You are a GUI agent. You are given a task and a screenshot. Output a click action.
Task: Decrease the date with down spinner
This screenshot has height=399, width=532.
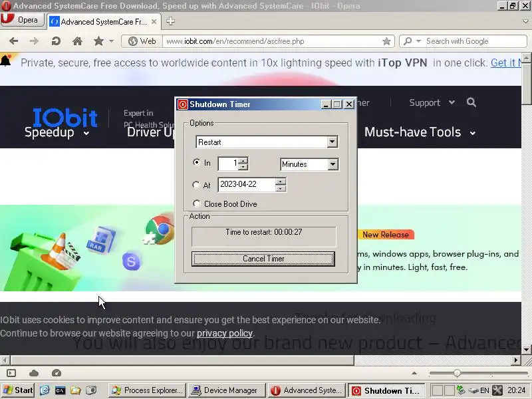coord(281,188)
